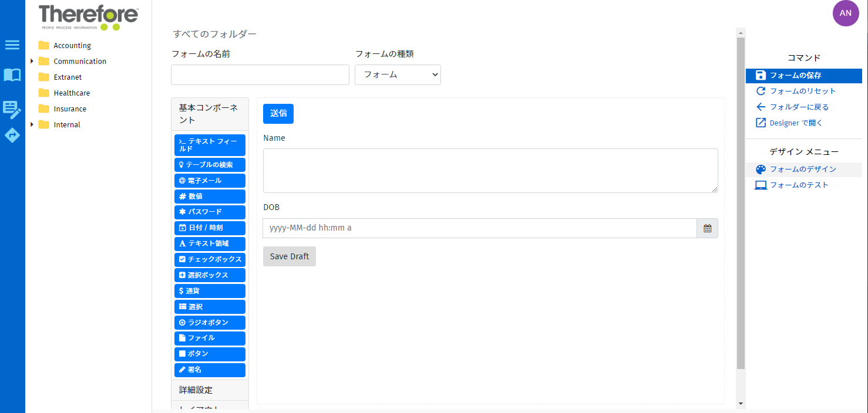This screenshot has height=413, width=868.
Task: Select the Insurance folder label
Action: click(x=70, y=109)
